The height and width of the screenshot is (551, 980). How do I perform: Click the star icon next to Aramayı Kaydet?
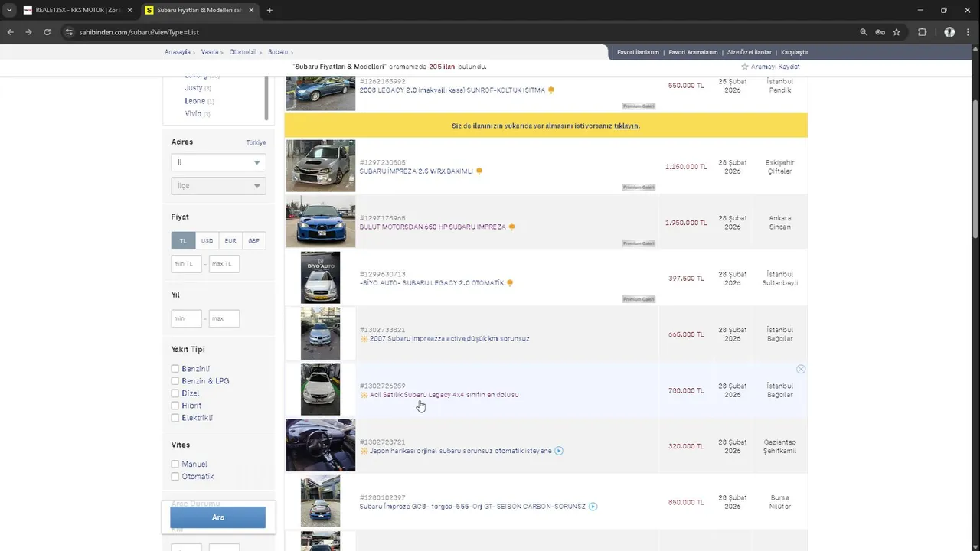pos(744,67)
